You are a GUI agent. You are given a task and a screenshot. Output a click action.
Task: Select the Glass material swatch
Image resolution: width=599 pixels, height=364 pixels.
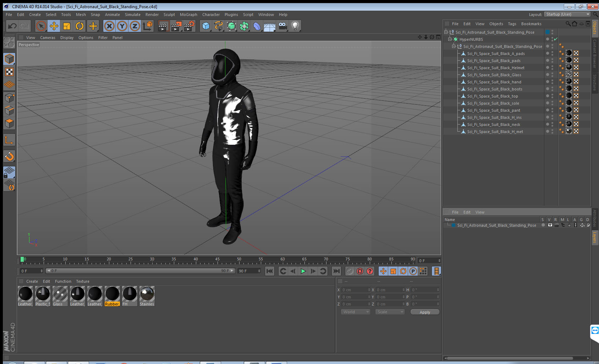tap(60, 296)
